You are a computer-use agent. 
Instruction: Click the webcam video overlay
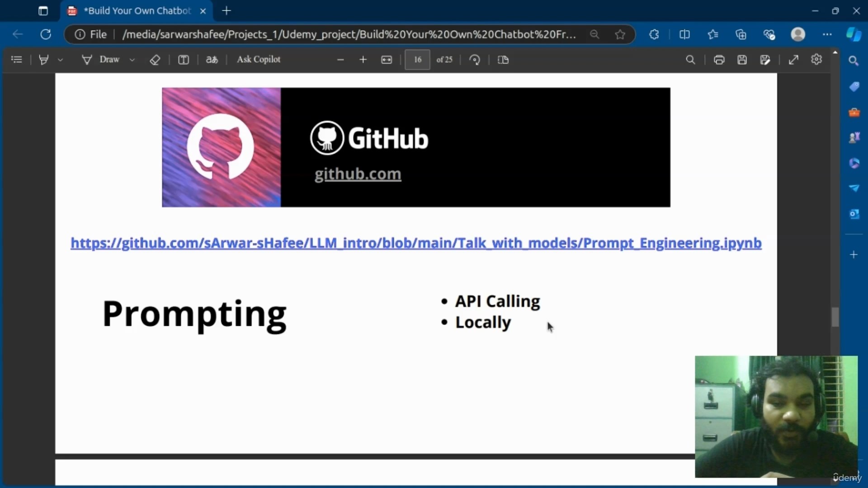[776, 417]
